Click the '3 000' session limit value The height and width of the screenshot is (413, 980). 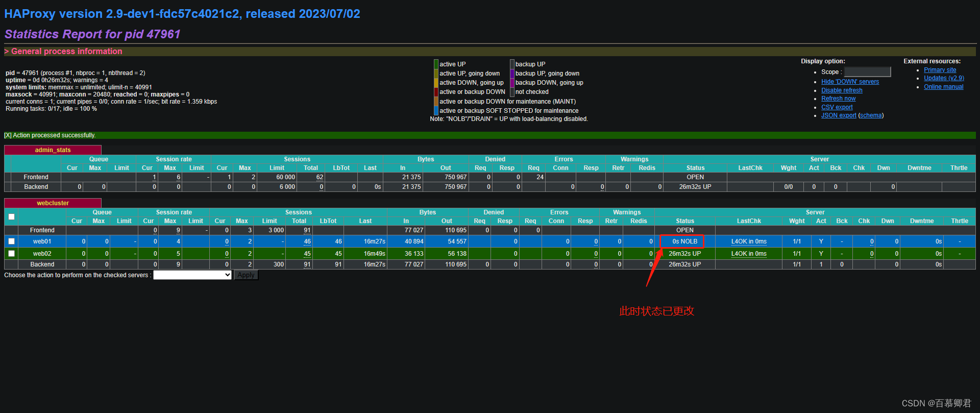276,230
